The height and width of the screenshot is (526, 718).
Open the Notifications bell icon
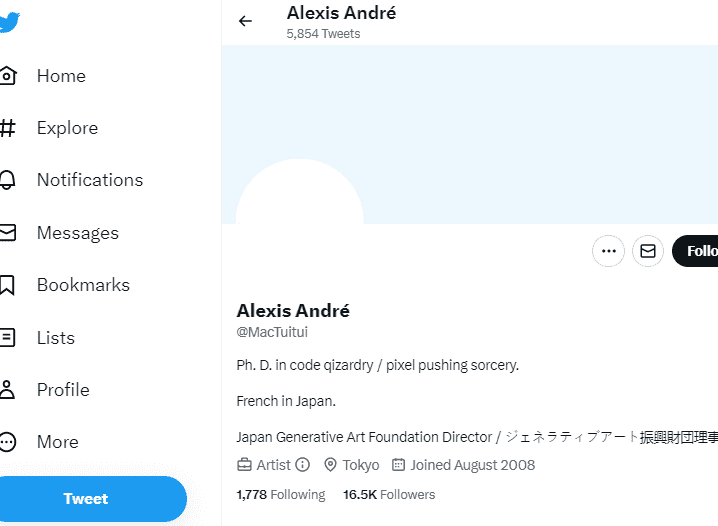(8, 180)
